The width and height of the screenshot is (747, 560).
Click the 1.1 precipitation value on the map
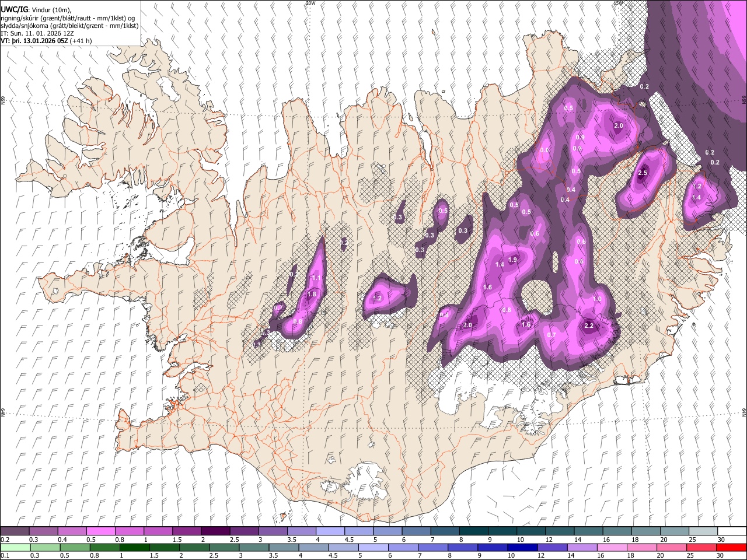tap(317, 278)
